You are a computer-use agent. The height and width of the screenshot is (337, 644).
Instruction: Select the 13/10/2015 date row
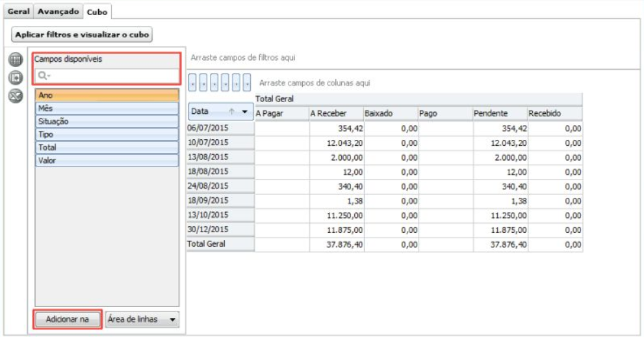click(220, 215)
